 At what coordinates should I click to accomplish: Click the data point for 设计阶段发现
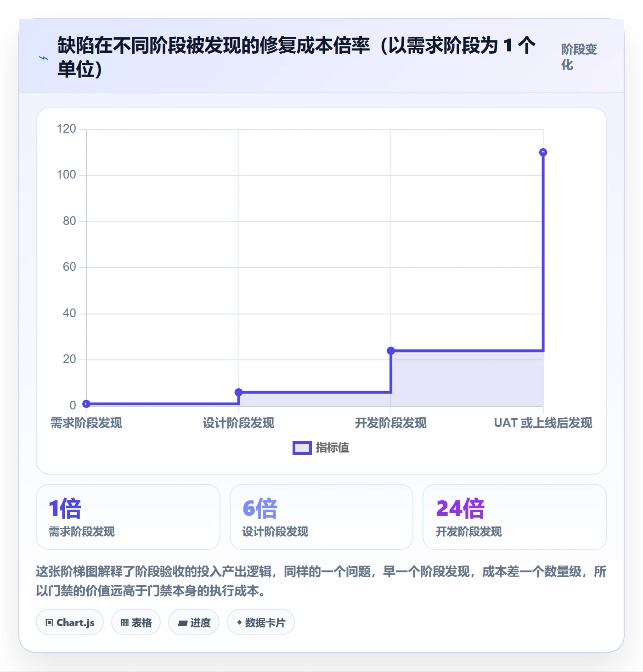[238, 392]
